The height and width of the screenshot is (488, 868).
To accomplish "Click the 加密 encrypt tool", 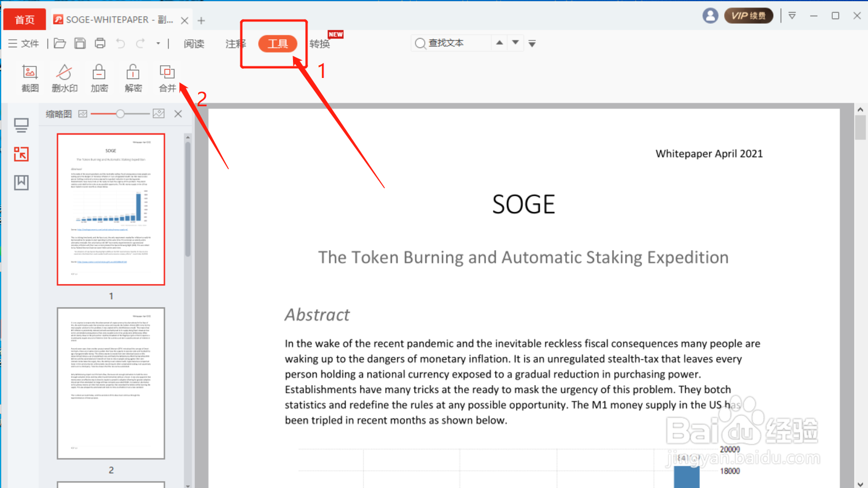I will 99,79.
